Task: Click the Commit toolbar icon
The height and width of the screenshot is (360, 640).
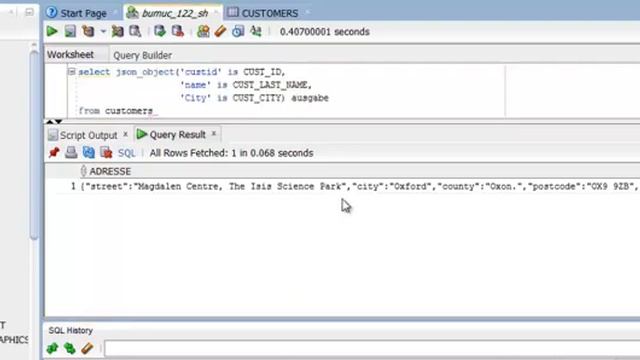Action: tap(160, 31)
